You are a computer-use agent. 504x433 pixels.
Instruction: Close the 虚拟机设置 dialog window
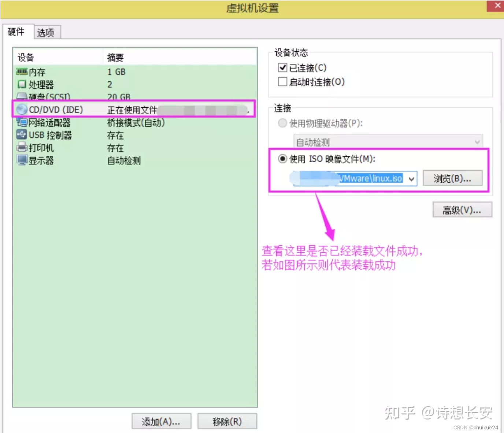click(x=497, y=5)
